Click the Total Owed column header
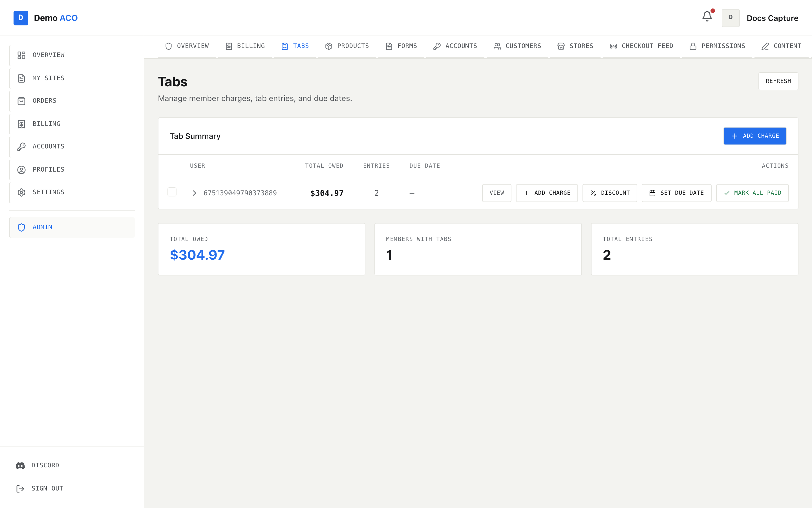 tap(324, 166)
